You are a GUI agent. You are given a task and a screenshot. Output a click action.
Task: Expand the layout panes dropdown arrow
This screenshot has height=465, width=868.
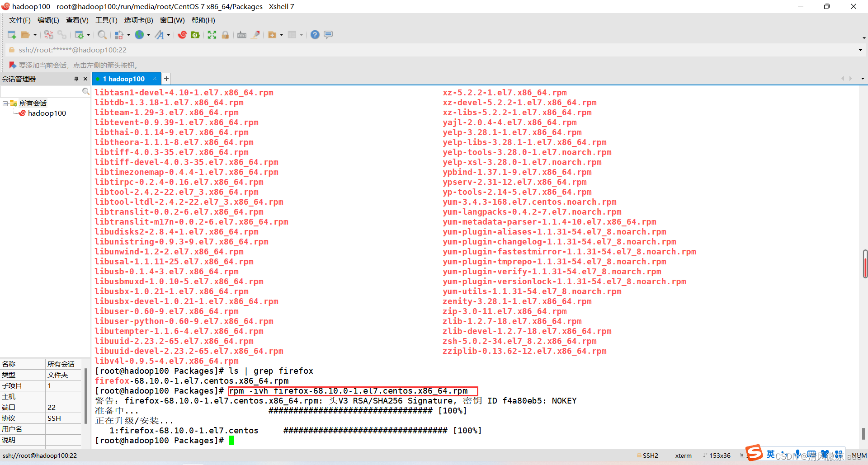tap(301, 35)
